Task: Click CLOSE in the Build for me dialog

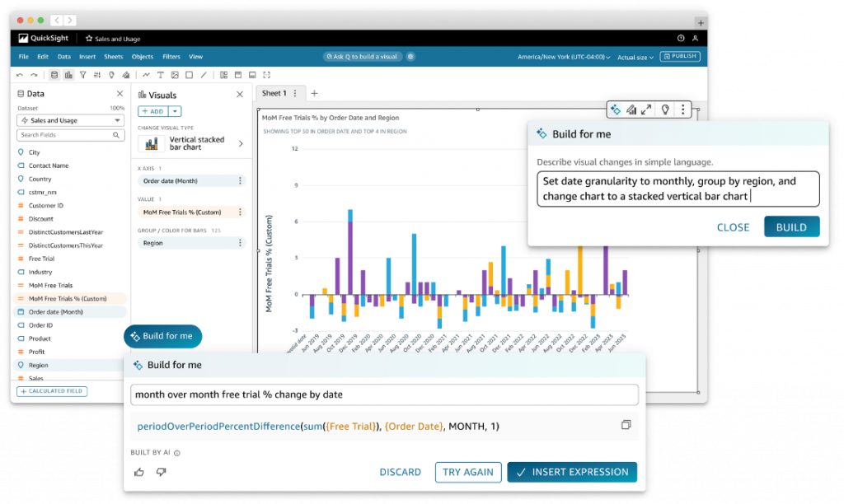Action: click(x=733, y=227)
